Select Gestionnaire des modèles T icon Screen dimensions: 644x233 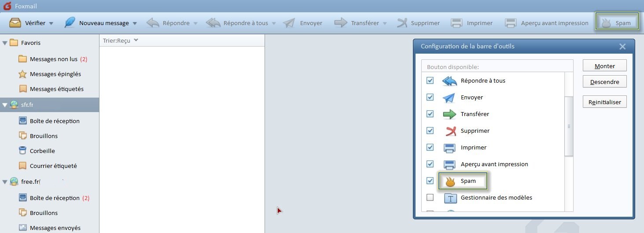pos(450,198)
